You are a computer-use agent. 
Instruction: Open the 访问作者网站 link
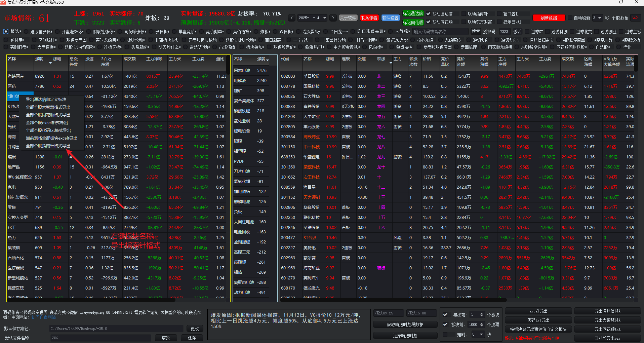[x=43, y=317]
